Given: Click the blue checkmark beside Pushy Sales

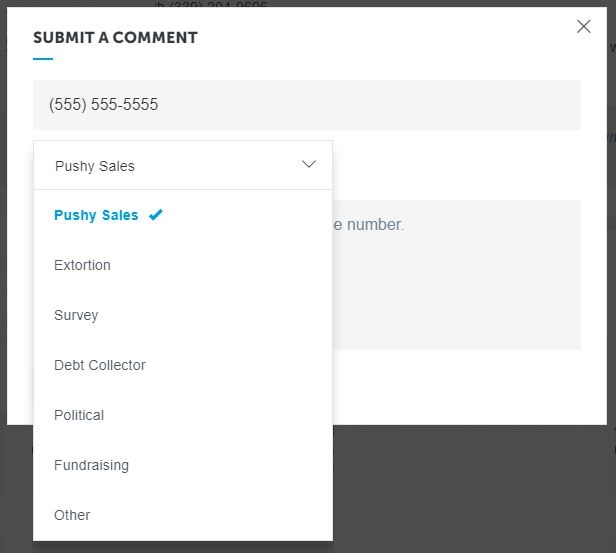Looking at the screenshot, I should [155, 215].
